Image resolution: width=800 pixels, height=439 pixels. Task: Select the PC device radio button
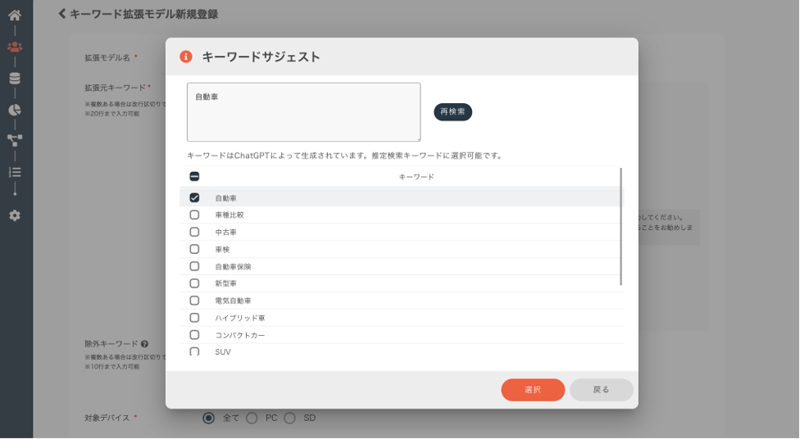[252, 418]
